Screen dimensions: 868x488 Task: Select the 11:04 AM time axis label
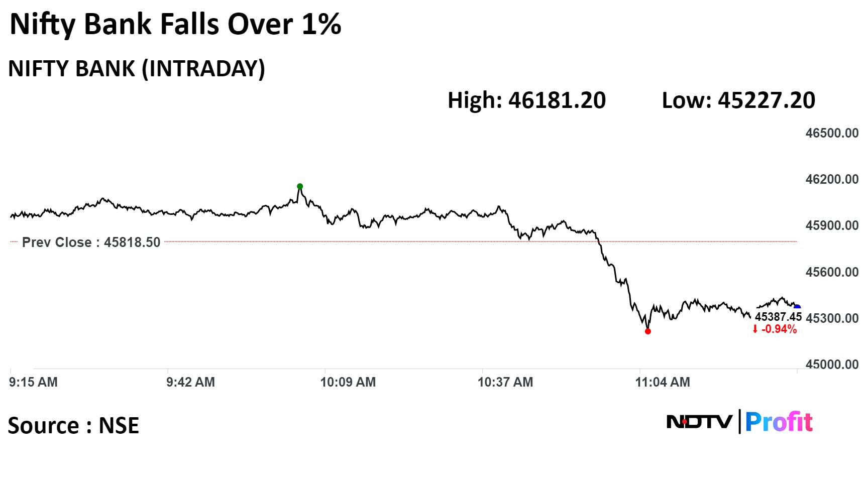click(662, 382)
